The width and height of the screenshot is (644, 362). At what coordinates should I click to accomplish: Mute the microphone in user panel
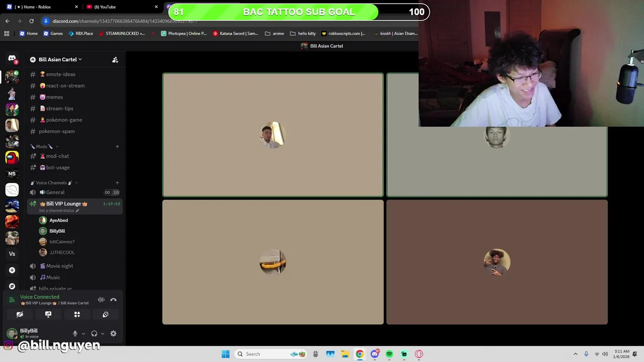coord(75,333)
